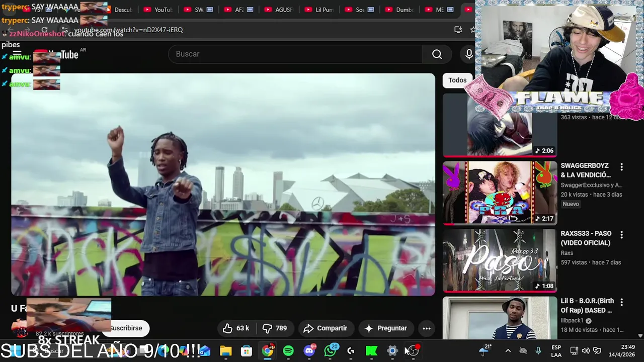
Task: Click the network display icon in tray
Action: [x=574, y=351]
